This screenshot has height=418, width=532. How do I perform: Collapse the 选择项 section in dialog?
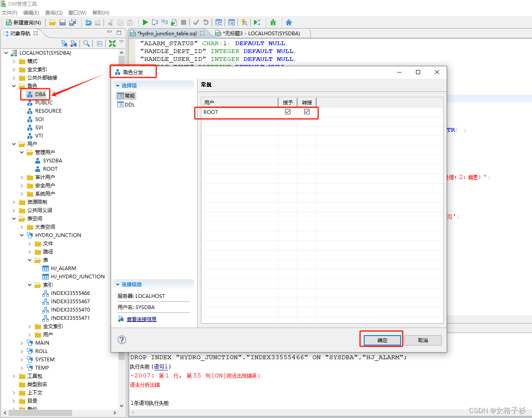pyautogui.click(x=118, y=86)
